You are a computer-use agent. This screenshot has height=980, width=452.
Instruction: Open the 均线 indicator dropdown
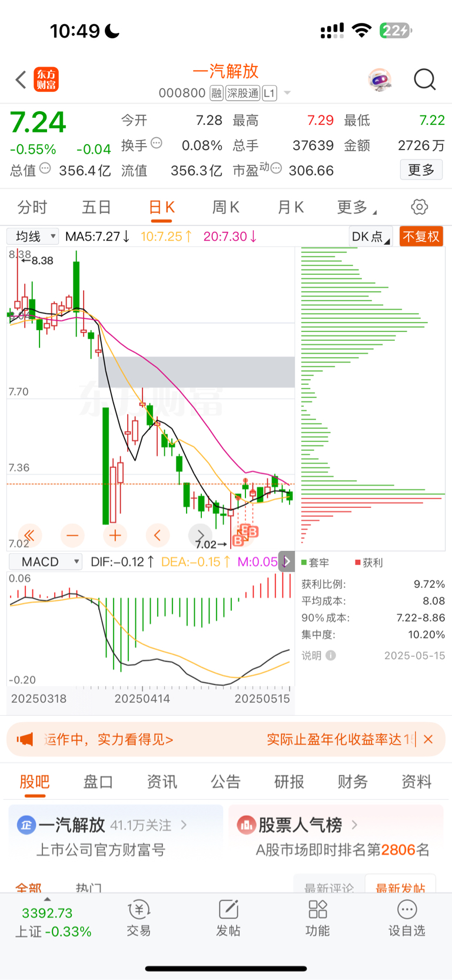(x=32, y=236)
